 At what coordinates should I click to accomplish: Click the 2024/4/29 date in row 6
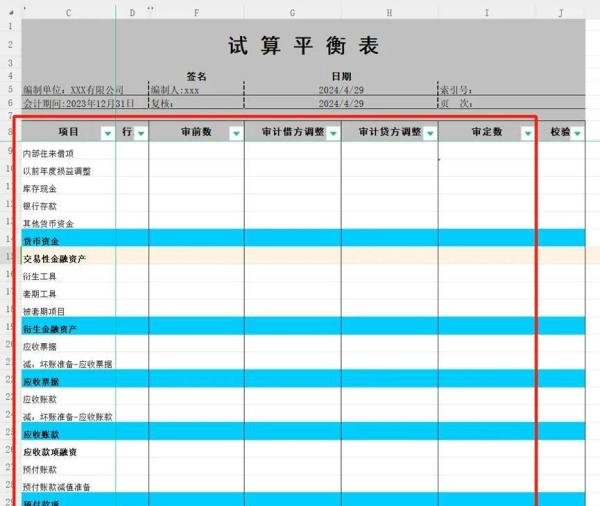pyautogui.click(x=341, y=103)
